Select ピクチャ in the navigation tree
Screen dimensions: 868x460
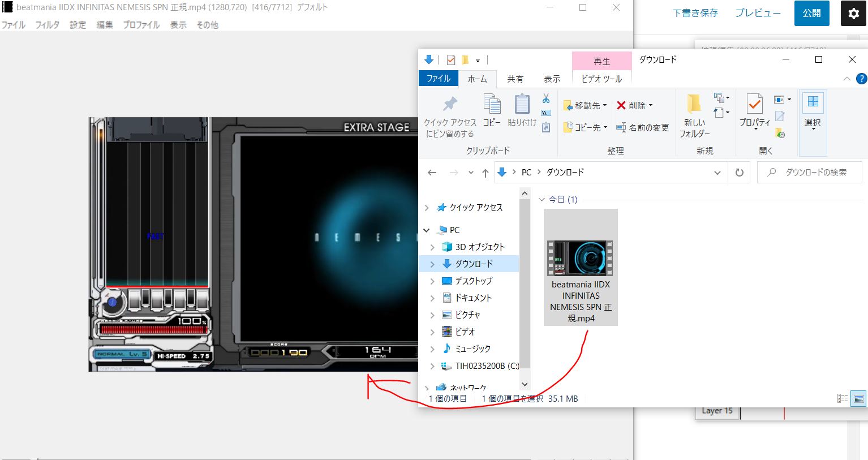point(467,315)
